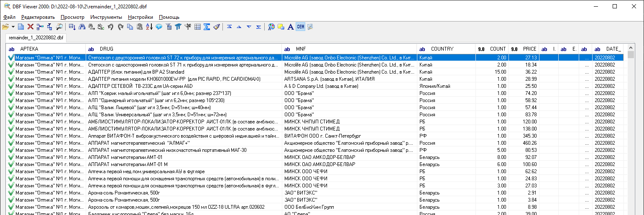Image resolution: width=644 pixels, height=215 pixels.
Task: Copy with the toolbar copy icon
Action: [x=130, y=27]
